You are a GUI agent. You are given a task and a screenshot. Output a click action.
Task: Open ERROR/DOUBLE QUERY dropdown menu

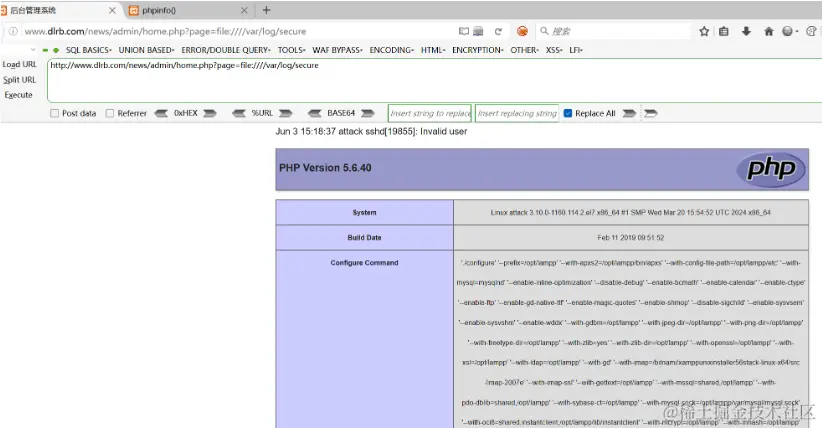(226, 50)
